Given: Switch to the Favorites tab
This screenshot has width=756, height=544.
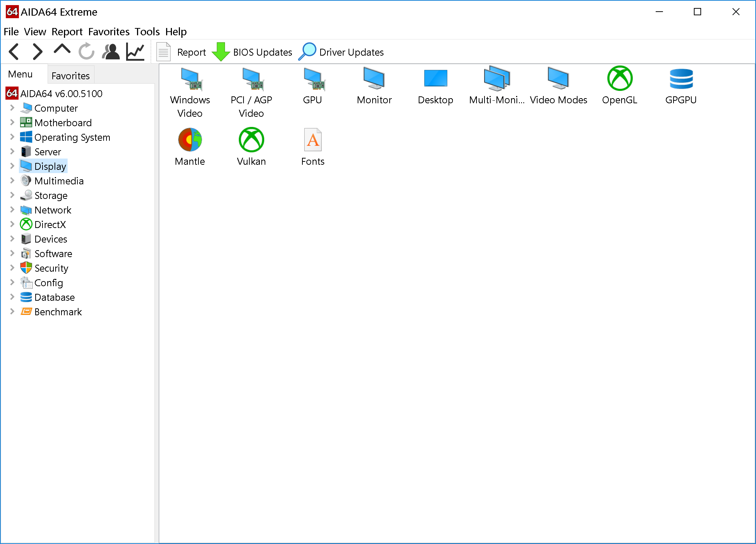Looking at the screenshot, I should click(x=71, y=76).
